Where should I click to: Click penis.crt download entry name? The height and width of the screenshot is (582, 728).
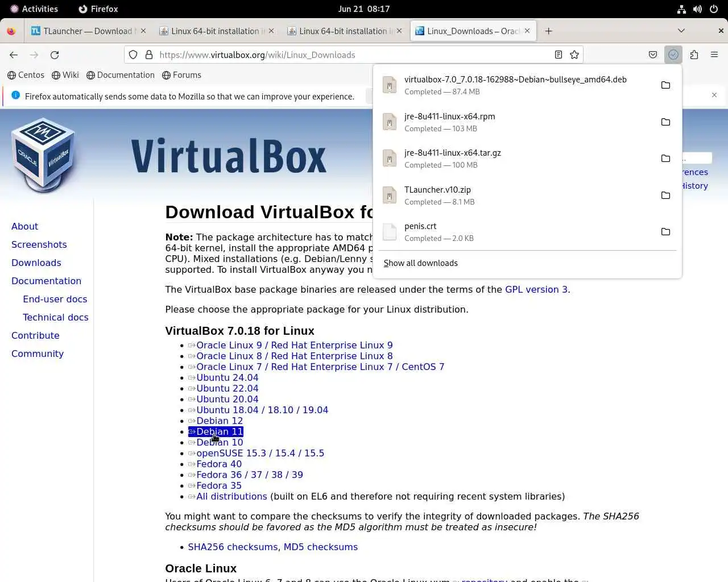pos(420,226)
